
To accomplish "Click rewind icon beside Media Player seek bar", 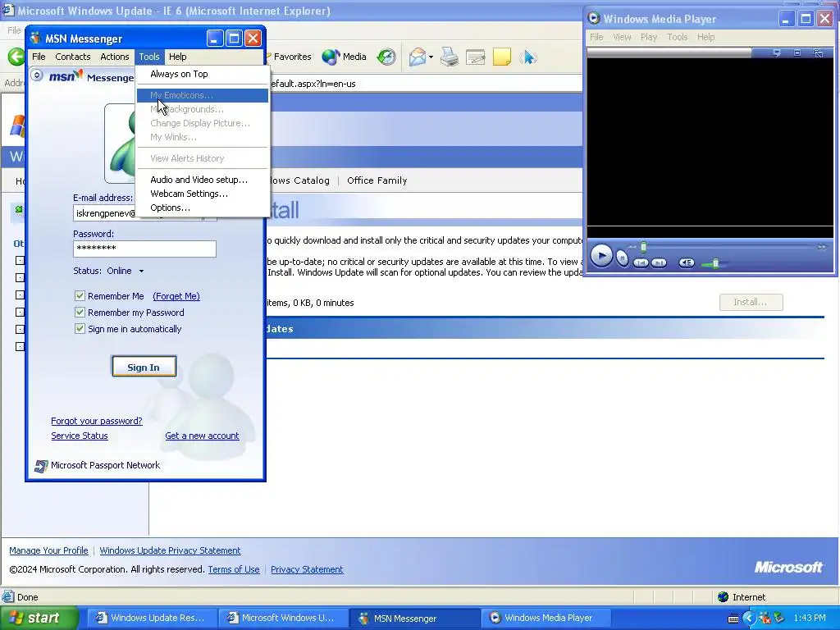I will (632, 247).
